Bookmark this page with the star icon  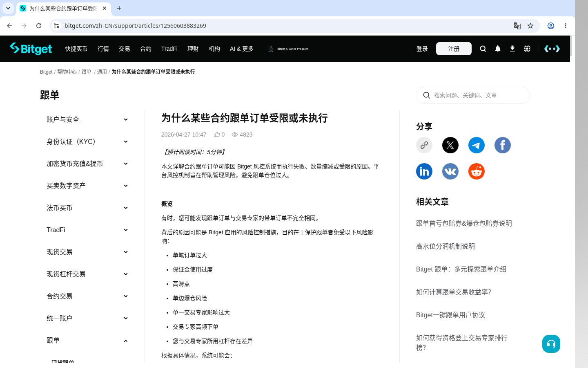click(x=530, y=26)
